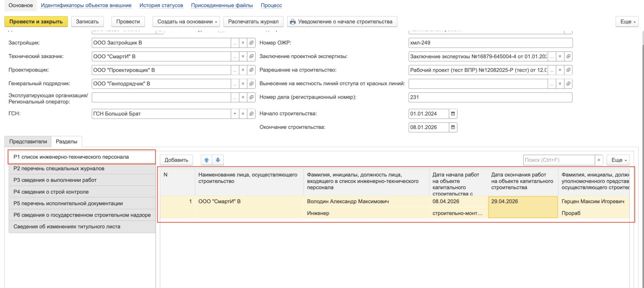Open the Эксплуатирующая организация record via its open icon

coord(251,98)
